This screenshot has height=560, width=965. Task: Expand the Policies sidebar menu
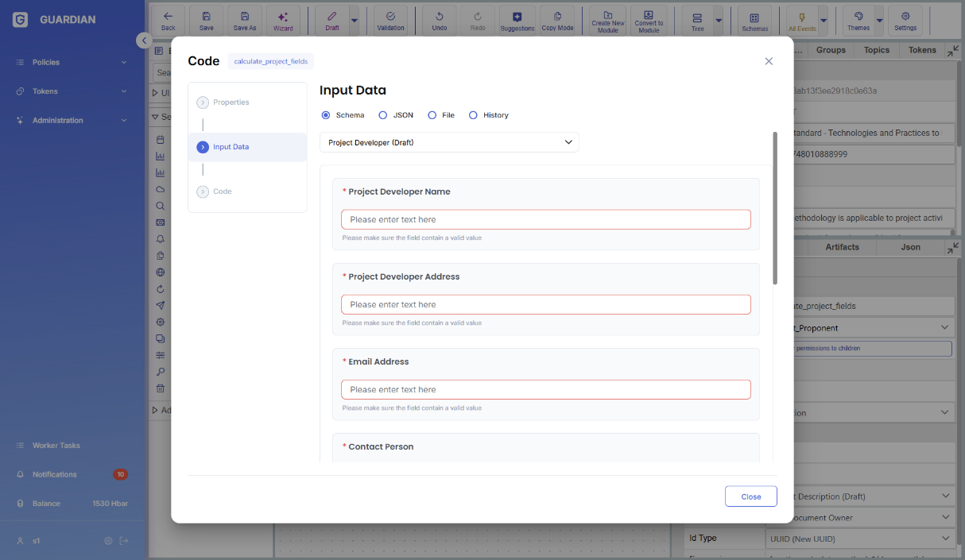72,62
